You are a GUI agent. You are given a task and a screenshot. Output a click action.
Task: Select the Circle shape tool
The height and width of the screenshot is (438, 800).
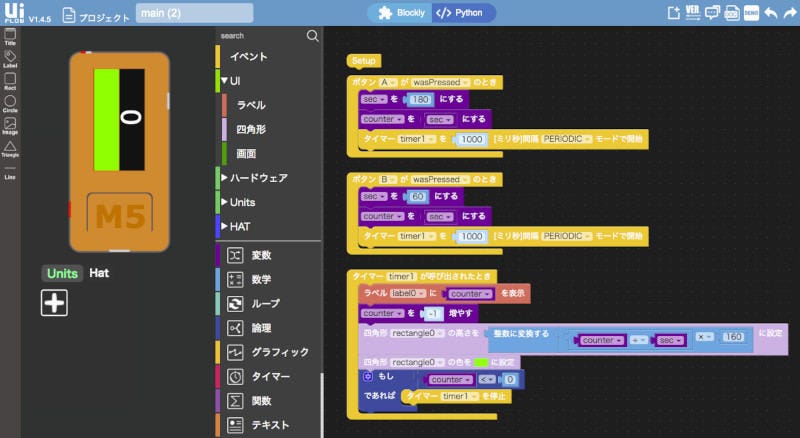click(10, 103)
